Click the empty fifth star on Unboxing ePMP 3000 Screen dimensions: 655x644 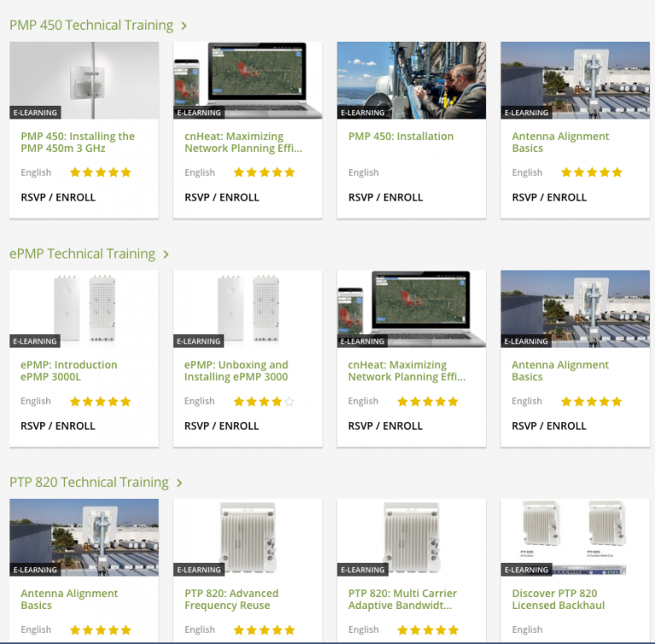tap(289, 402)
